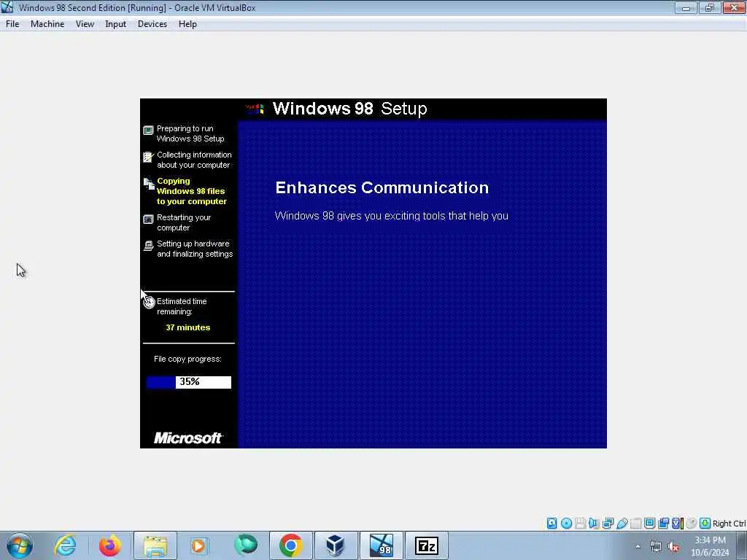Click the Right Ctrl host key label
The width and height of the screenshot is (747, 560).
pyautogui.click(x=729, y=524)
